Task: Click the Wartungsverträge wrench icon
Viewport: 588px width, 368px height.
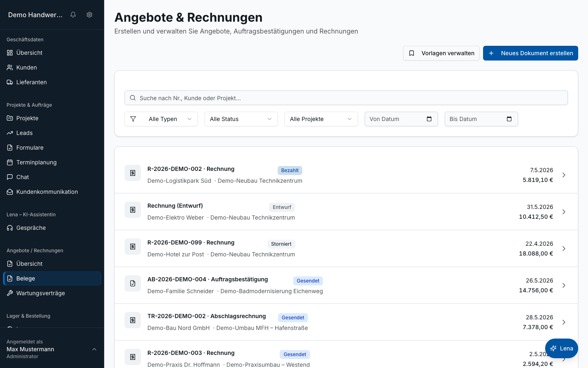Action: point(10,293)
